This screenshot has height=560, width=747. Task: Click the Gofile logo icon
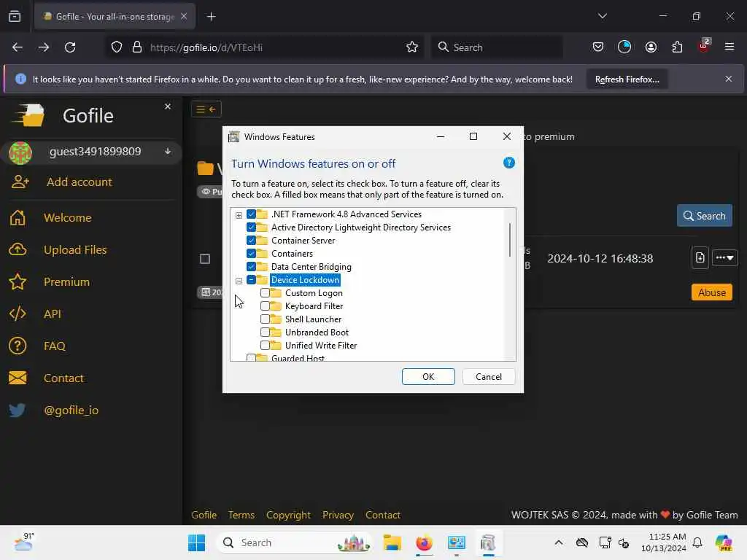click(x=29, y=115)
